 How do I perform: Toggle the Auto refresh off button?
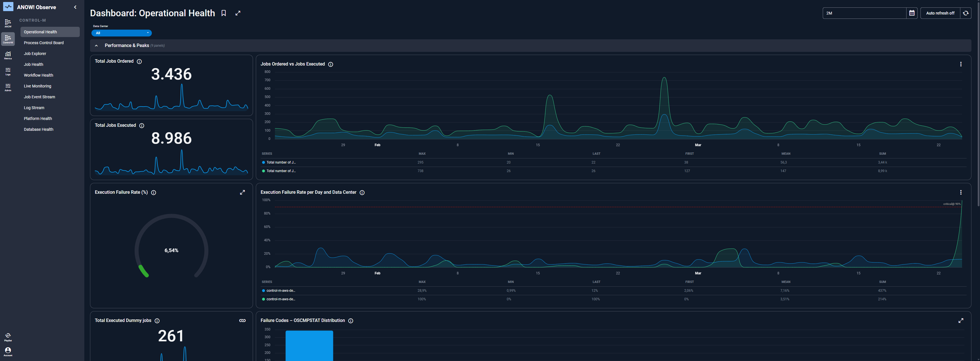click(x=940, y=13)
